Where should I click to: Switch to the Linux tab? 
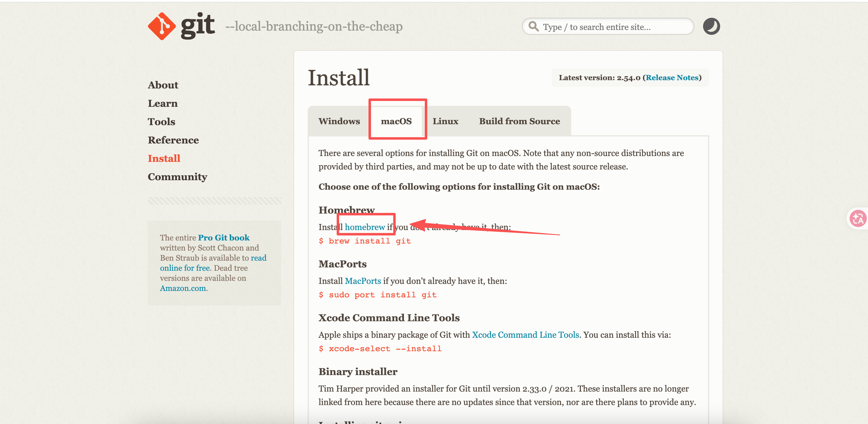445,121
